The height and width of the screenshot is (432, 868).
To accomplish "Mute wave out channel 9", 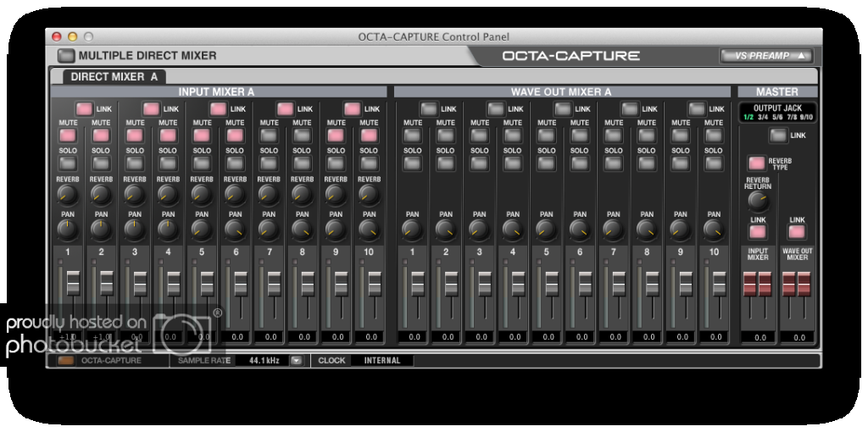I will [681, 136].
